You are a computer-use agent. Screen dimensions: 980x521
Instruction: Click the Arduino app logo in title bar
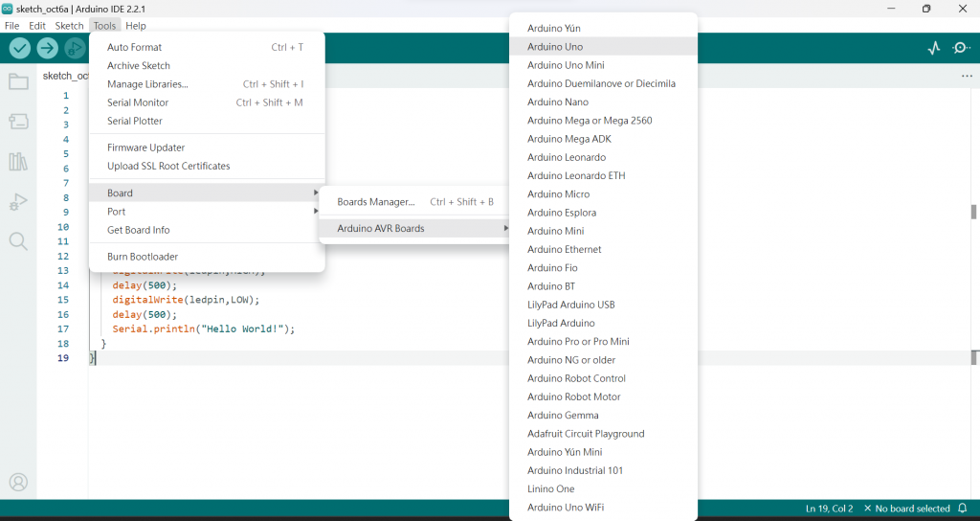click(7, 9)
